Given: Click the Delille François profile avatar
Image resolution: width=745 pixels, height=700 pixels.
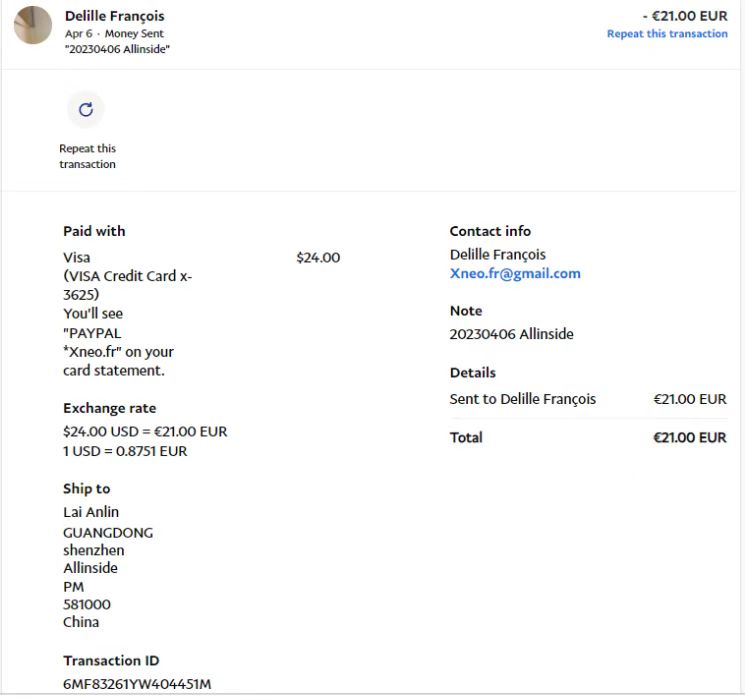Looking at the screenshot, I should (x=33, y=25).
